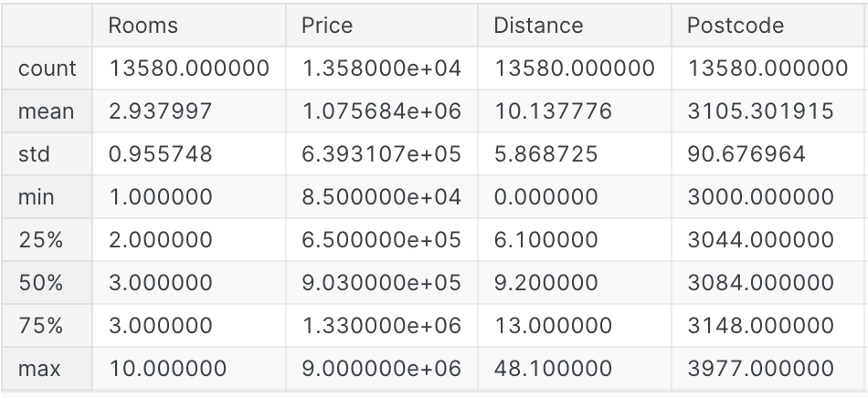868x398 pixels.
Task: Click the mean Rooms value 2.937997
Action: pyautogui.click(x=160, y=111)
